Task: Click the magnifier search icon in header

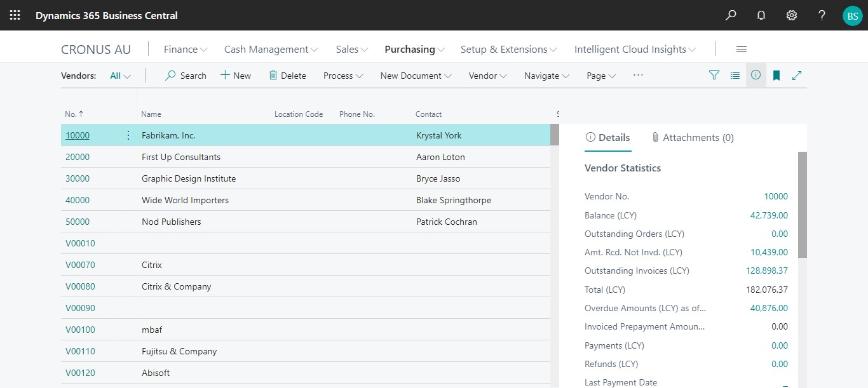Action: (731, 15)
